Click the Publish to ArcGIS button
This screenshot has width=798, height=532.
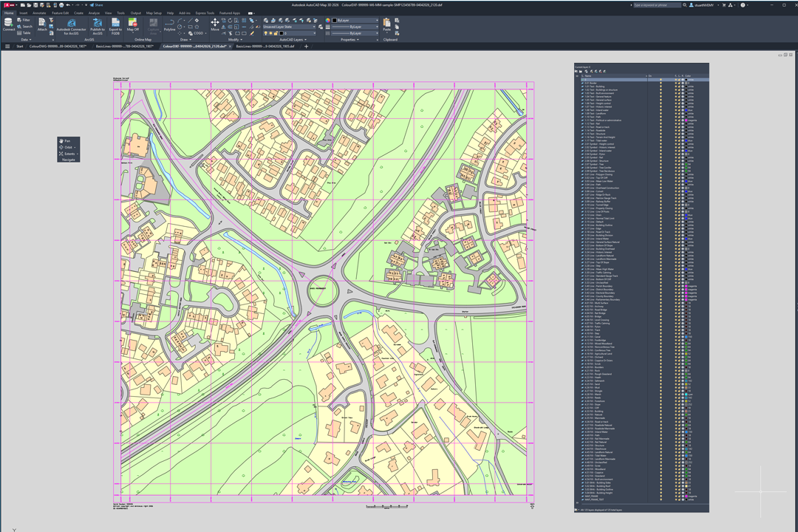(x=97, y=23)
